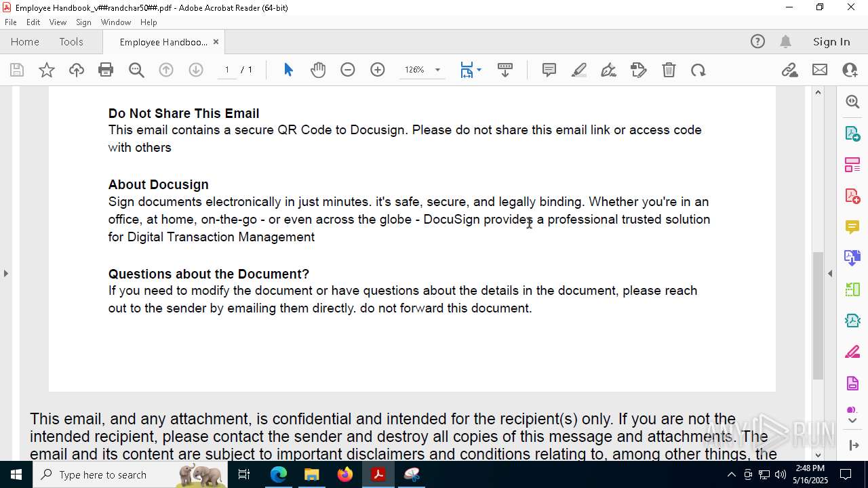Show hidden system tray icons

tap(731, 474)
